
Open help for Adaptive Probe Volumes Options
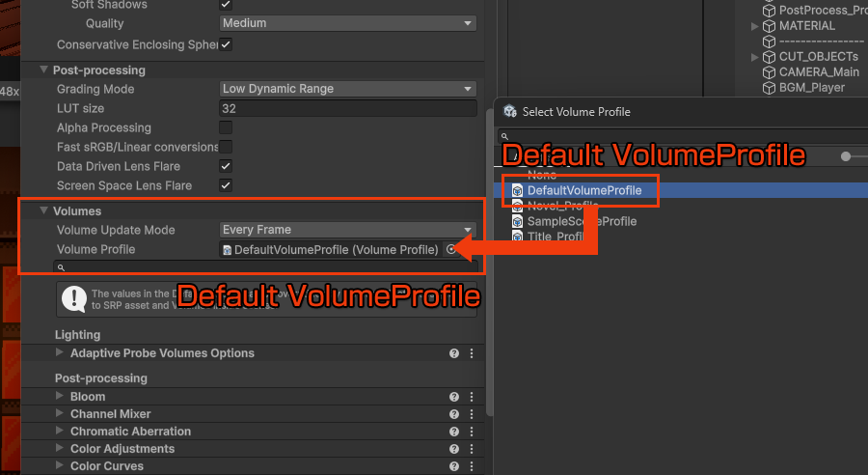point(454,353)
